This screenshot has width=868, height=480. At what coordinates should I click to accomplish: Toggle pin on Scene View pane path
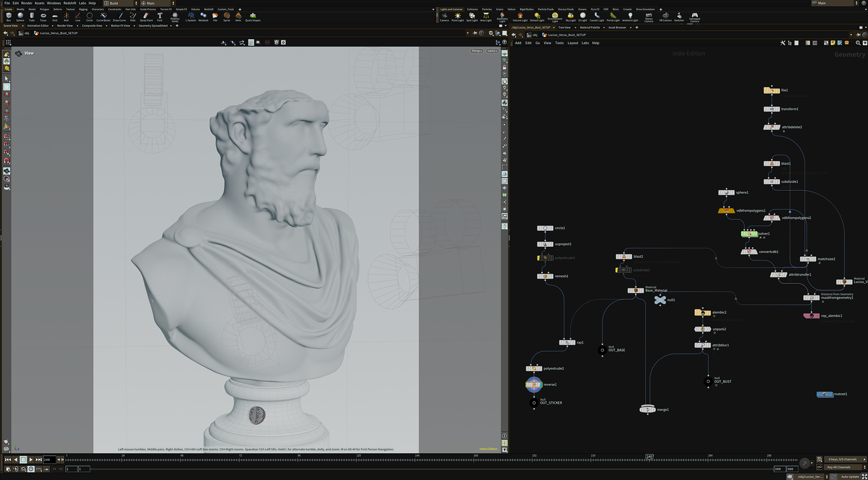pos(475,33)
